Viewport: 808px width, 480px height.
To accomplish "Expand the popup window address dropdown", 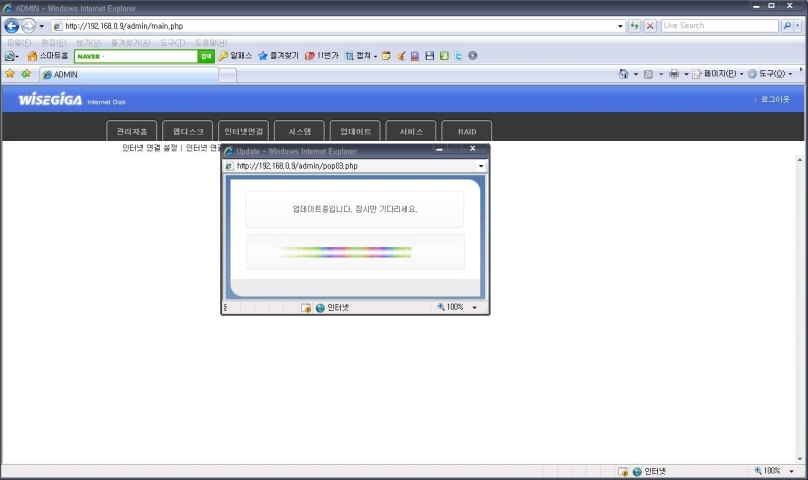I will (x=481, y=166).
